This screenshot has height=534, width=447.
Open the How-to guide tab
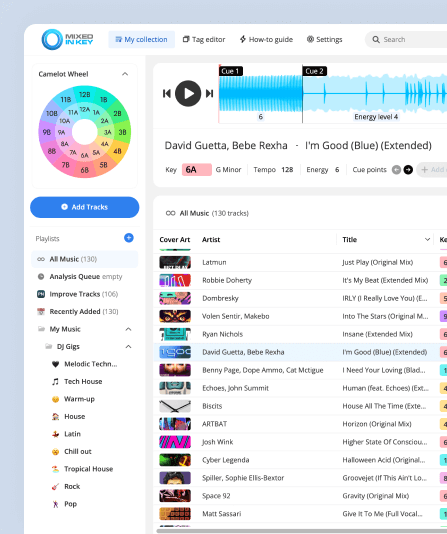pos(266,40)
